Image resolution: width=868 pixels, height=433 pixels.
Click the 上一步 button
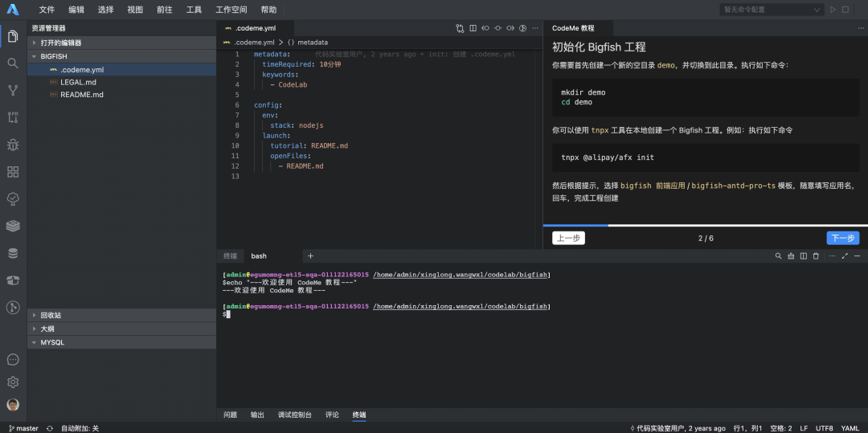(x=568, y=239)
